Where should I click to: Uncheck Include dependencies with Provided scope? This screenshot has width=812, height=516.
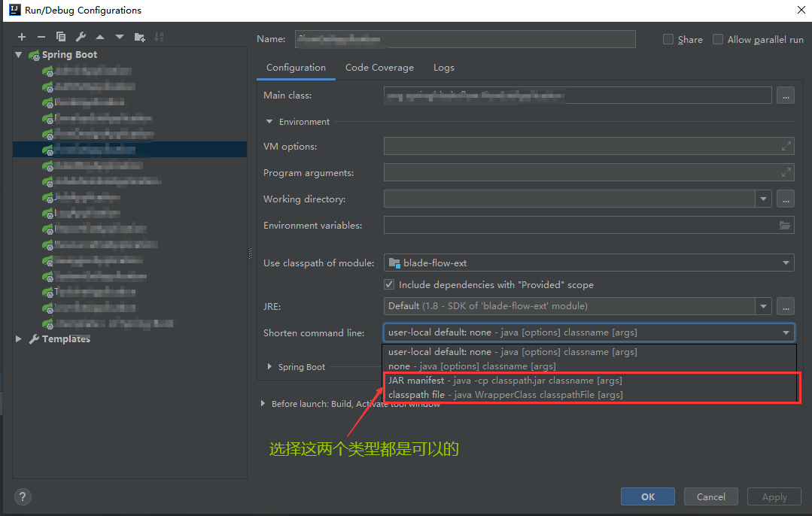point(389,284)
